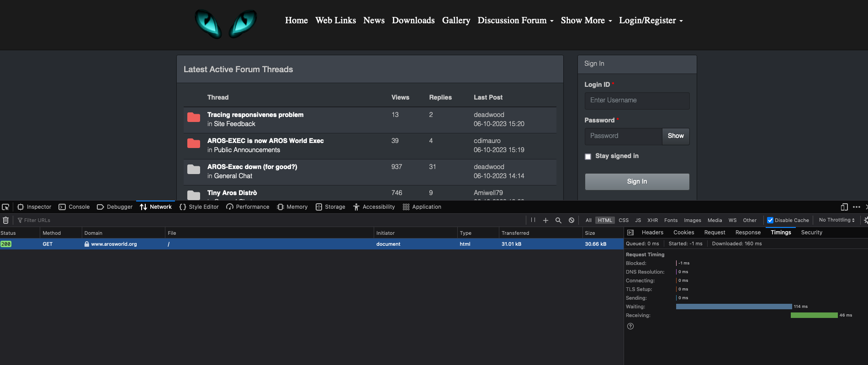The height and width of the screenshot is (365, 868).
Task: Expand the Discussion Forum menu
Action: coord(515,21)
